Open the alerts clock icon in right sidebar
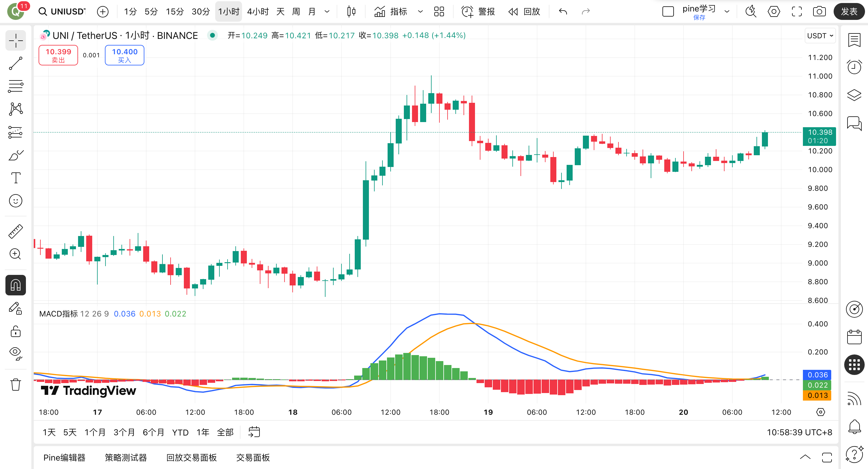 tap(854, 67)
